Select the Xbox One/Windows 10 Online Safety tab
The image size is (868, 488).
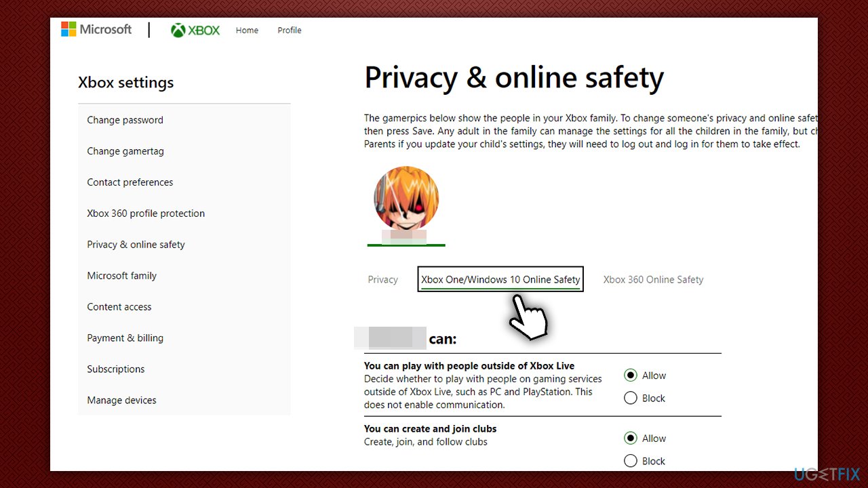point(500,279)
